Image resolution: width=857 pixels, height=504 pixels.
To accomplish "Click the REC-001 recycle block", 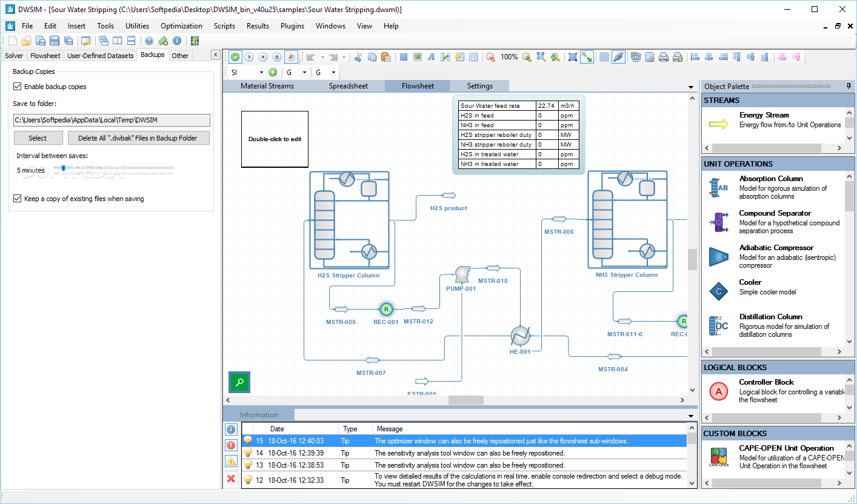I will pyautogui.click(x=385, y=310).
